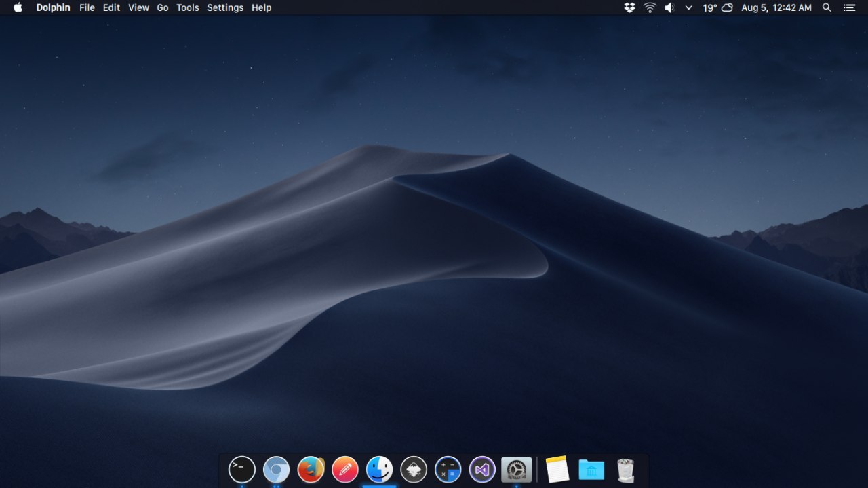Viewport: 868px width, 488px height.
Task: Open the Terminal app in the dock
Action: click(242, 469)
